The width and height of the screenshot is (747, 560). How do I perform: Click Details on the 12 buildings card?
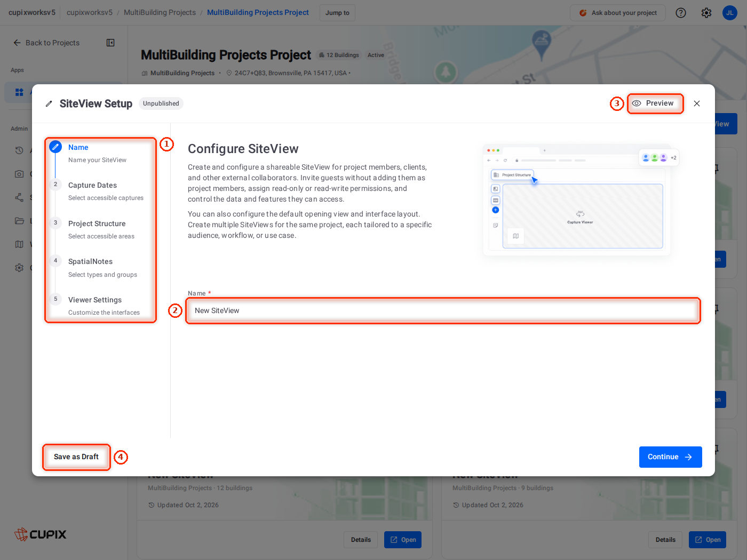[361, 540]
